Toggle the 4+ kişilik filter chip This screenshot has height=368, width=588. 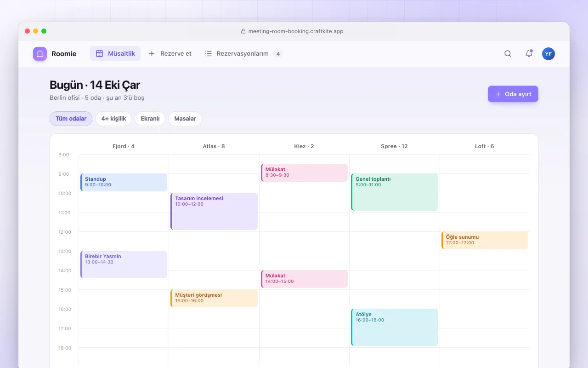pyautogui.click(x=113, y=119)
